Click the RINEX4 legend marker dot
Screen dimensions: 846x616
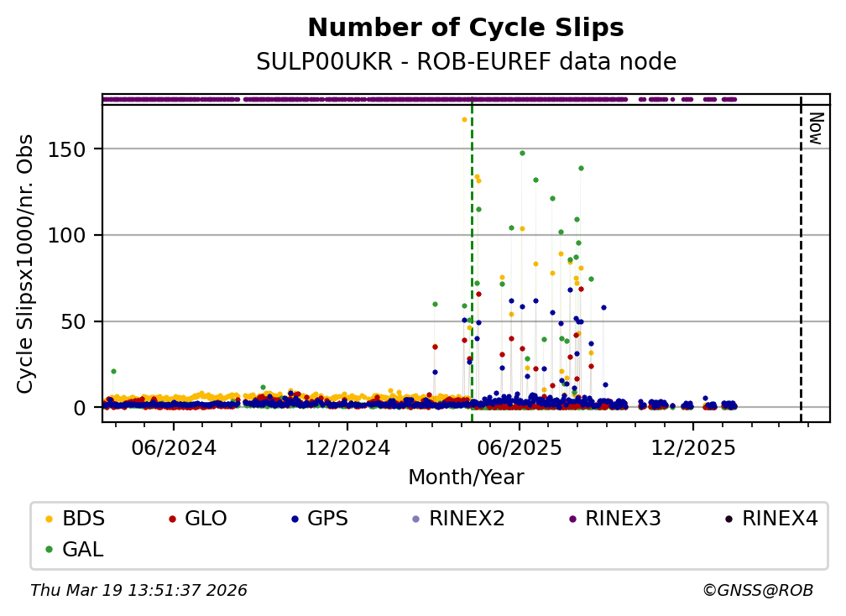(x=728, y=519)
